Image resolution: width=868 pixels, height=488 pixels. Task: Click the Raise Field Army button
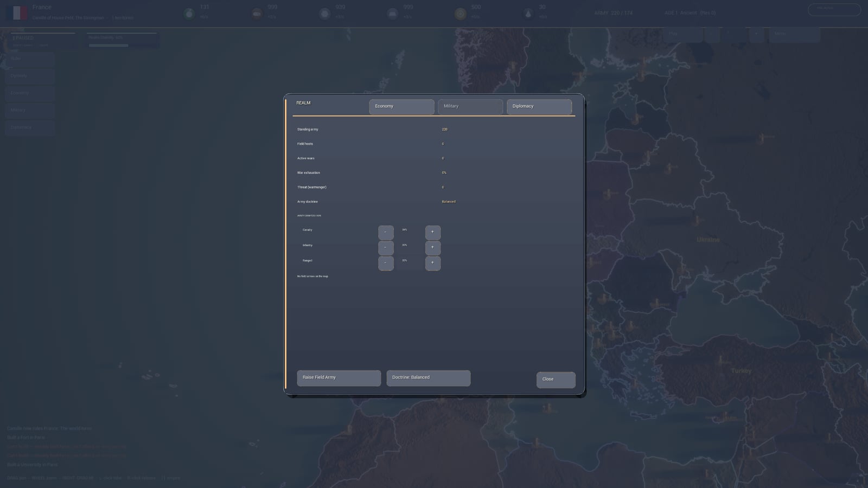click(x=339, y=378)
